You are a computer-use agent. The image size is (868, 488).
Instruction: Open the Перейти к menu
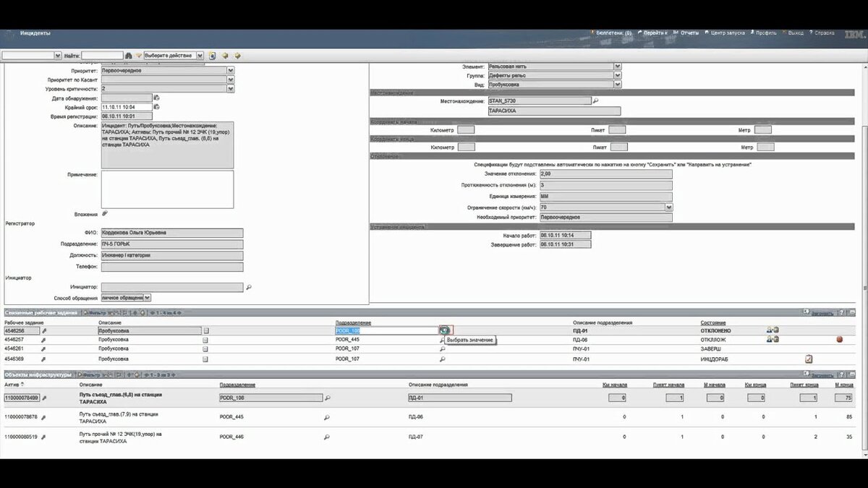pyautogui.click(x=654, y=33)
